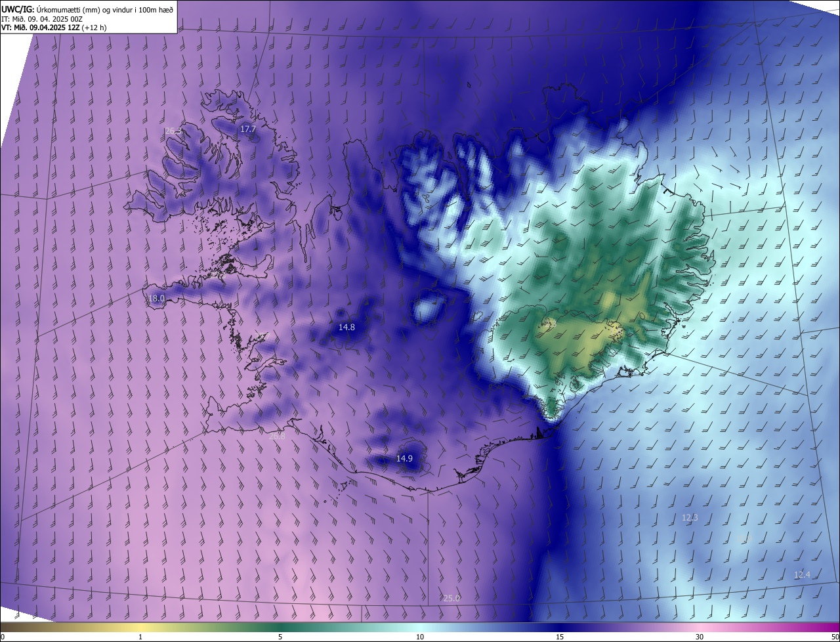
Task: Click the 14.9 value label
Action: 404,458
